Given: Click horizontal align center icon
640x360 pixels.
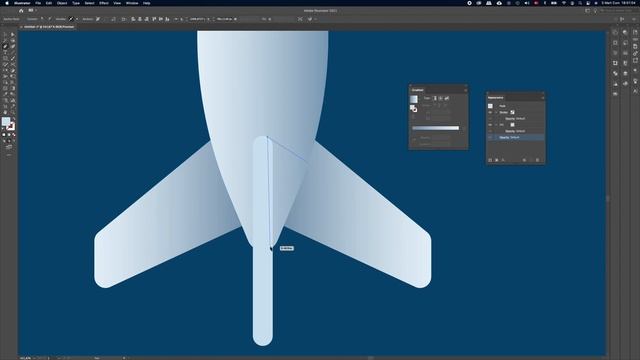Looking at the screenshot, I should (x=140, y=19).
